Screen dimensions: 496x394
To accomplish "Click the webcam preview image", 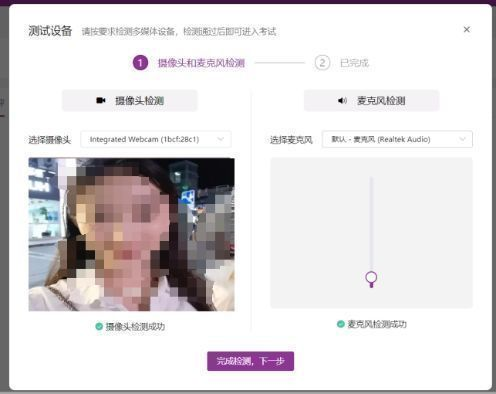I will pyautogui.click(x=131, y=234).
